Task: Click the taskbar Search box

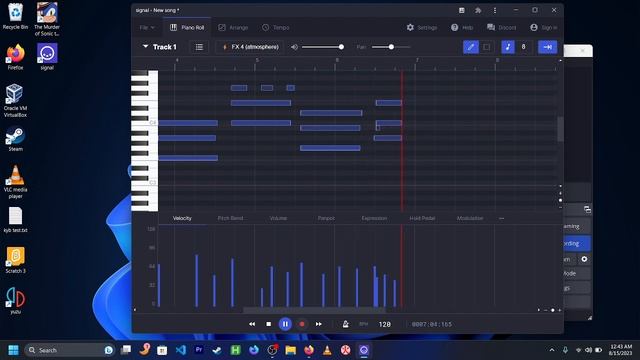Action: [x=69, y=350]
